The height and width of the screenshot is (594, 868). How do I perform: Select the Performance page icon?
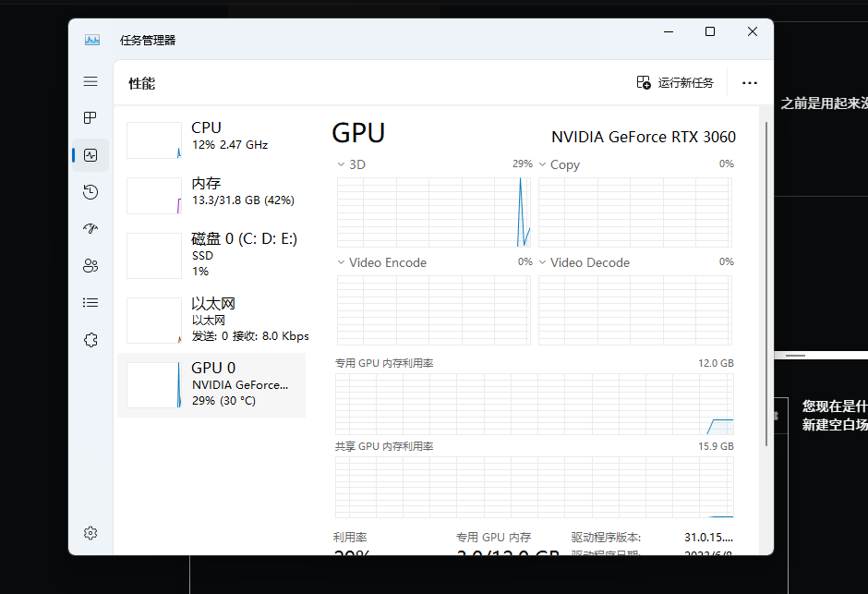click(90, 155)
